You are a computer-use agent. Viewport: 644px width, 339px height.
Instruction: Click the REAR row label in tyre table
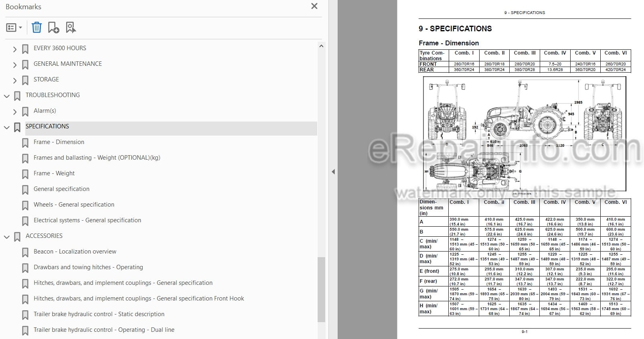(x=427, y=70)
